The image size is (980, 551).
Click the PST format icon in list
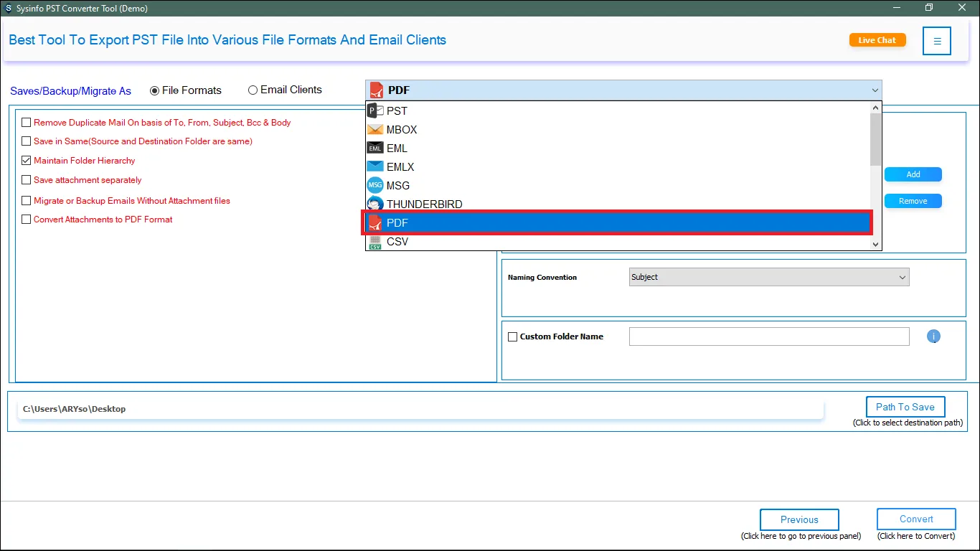click(375, 110)
